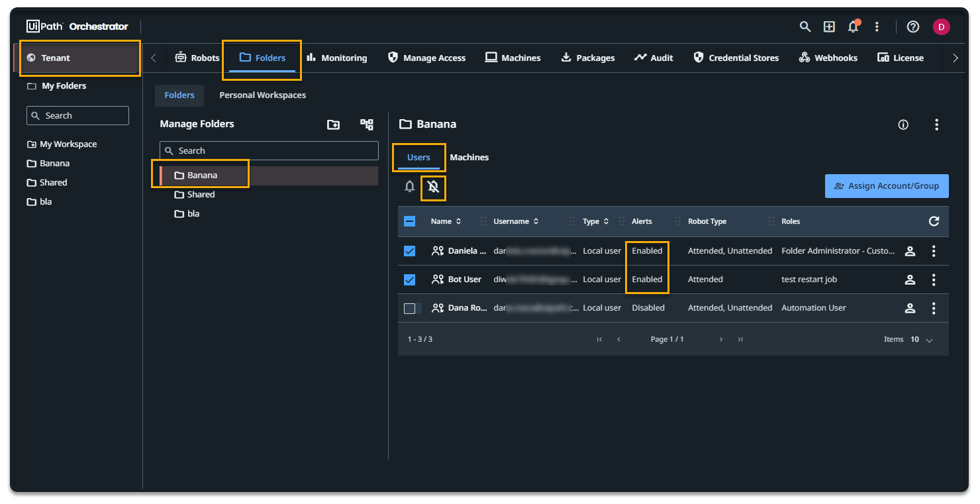Switch to the Machines tab
Screen dimensions: 980x504
[x=469, y=157]
